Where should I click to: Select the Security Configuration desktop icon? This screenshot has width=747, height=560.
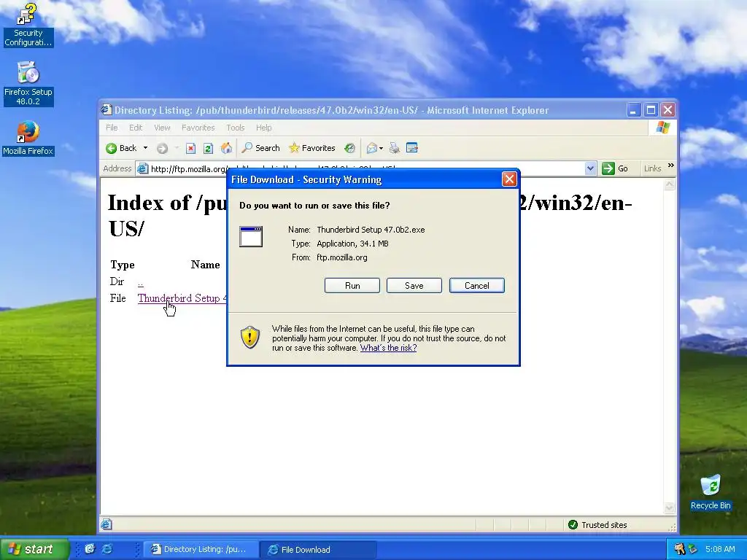(x=28, y=25)
